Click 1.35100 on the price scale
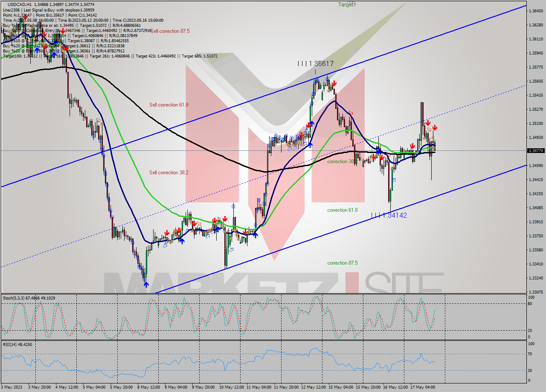This screenshot has width=546, height=392. (x=536, y=123)
